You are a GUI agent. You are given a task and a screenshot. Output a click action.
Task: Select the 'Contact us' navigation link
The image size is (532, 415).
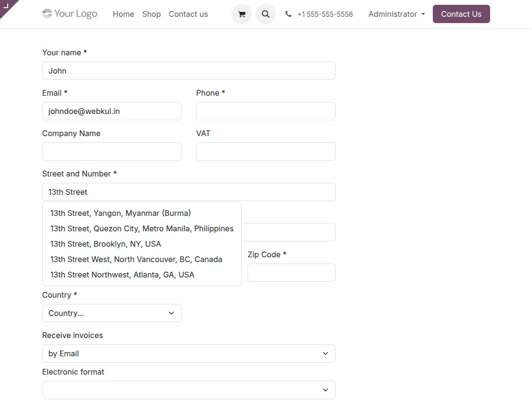point(188,14)
